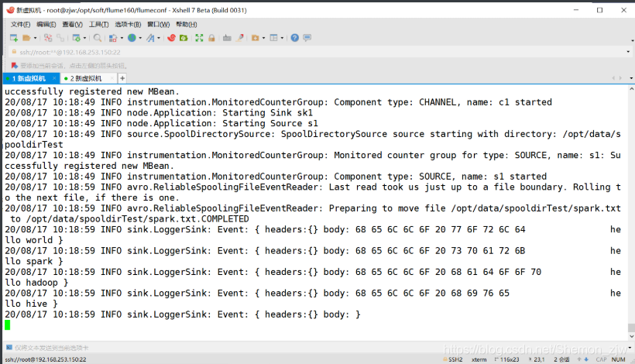This screenshot has height=364, width=635.
Task: Expand the globe Encoding dropdown arrow
Action: tap(140, 38)
